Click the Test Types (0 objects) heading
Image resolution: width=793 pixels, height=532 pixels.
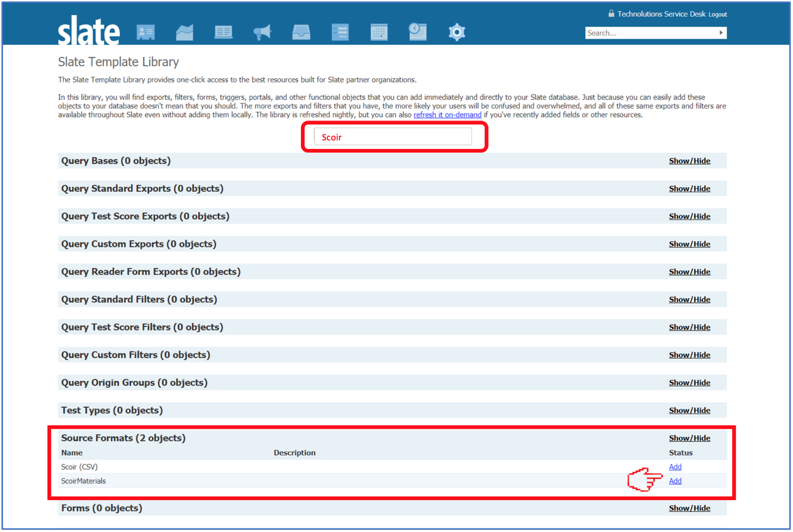pos(112,410)
